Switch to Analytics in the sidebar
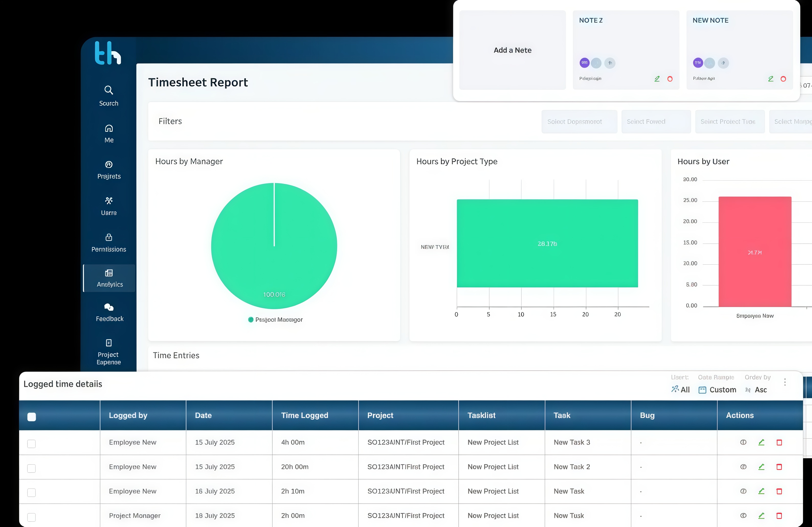Viewport: 812px width, 527px height. point(109,278)
